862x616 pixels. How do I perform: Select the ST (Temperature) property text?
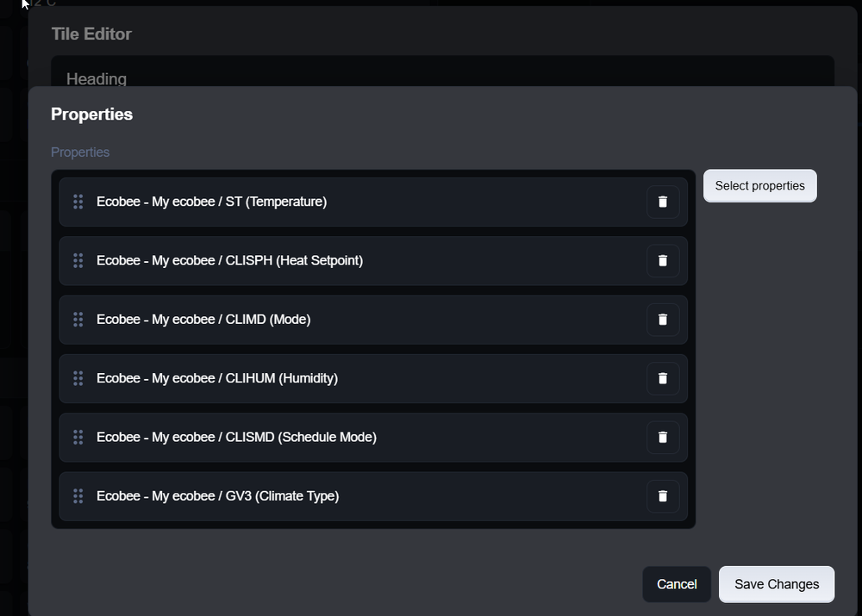[212, 202]
